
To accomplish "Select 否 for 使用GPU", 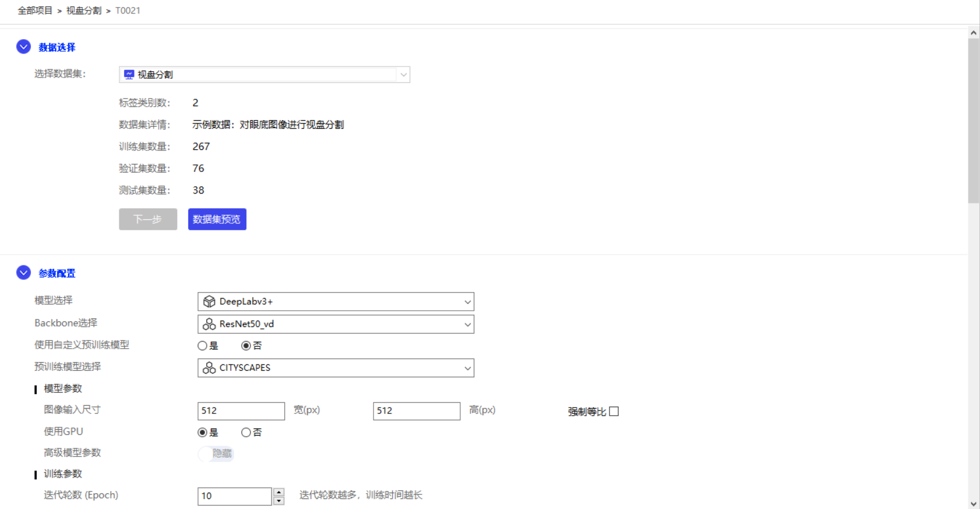I will [246, 433].
